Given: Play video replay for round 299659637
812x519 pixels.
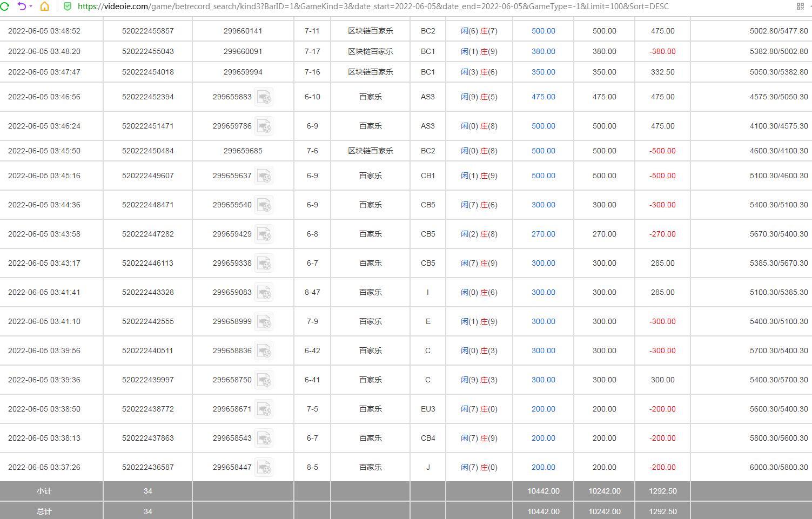Looking at the screenshot, I should point(264,176).
